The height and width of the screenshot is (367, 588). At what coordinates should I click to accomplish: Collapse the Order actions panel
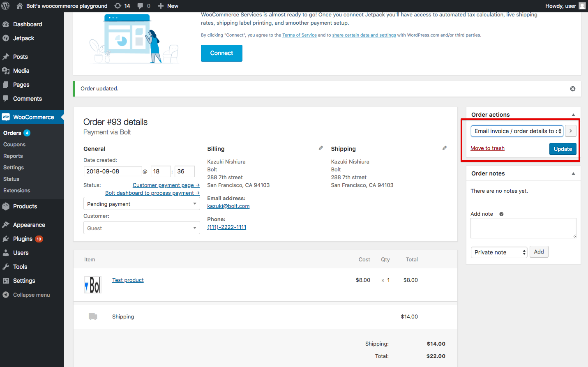click(573, 115)
